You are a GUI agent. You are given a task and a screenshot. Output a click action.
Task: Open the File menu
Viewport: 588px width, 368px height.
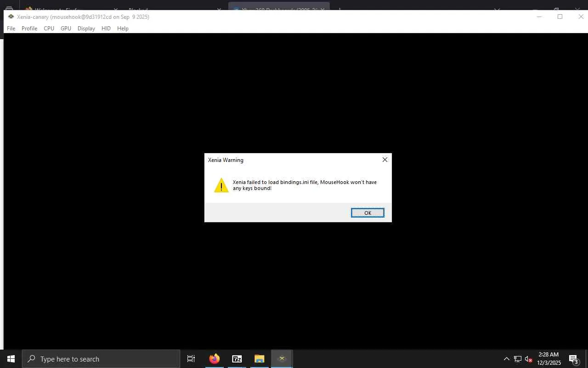coord(11,29)
